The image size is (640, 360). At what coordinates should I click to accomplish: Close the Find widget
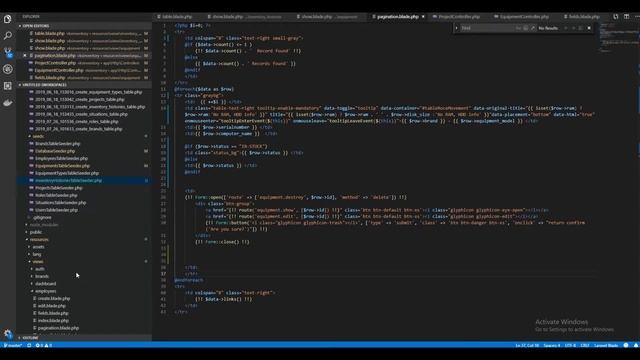[x=589, y=28]
